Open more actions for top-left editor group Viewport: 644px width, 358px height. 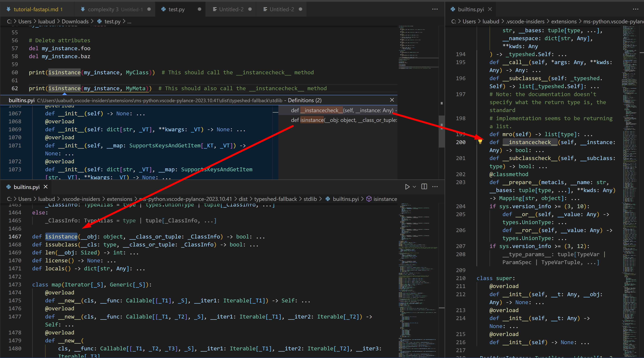(x=435, y=9)
